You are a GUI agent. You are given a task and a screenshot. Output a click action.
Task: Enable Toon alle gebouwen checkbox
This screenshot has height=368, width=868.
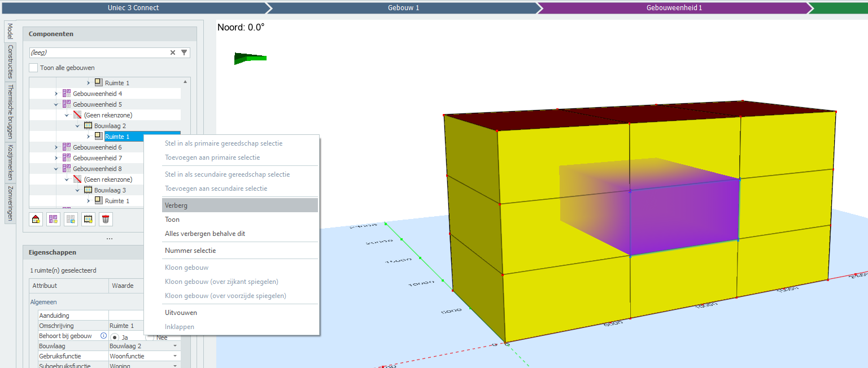pyautogui.click(x=34, y=68)
